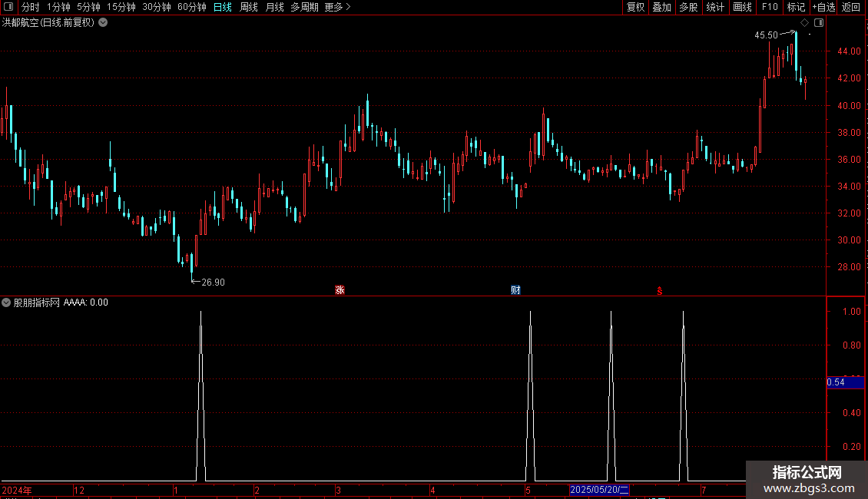The image size is (868, 499).
Task: Click the red $ dividend marker
Action: tap(659, 291)
